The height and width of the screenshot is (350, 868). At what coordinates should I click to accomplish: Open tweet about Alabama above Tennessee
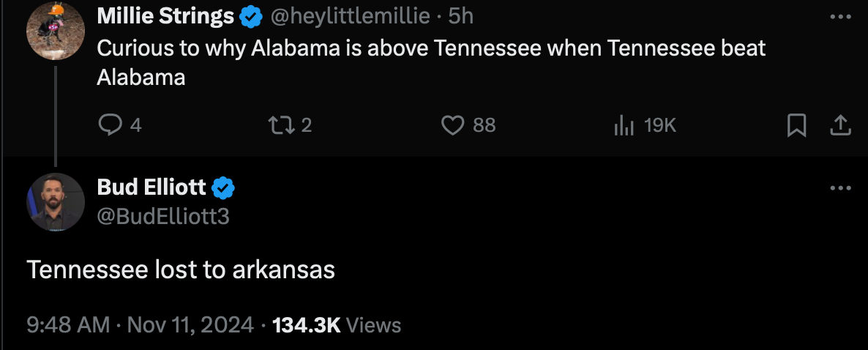pyautogui.click(x=430, y=62)
